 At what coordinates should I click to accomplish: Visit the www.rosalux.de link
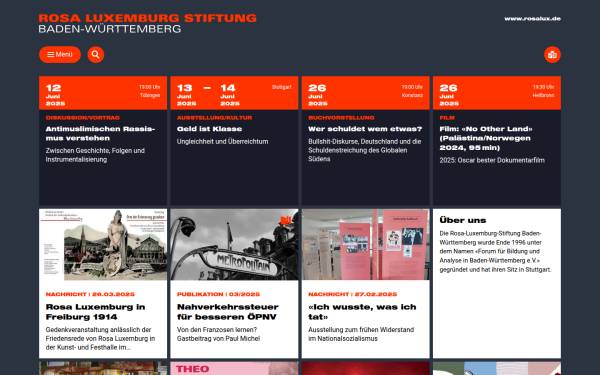(x=532, y=19)
